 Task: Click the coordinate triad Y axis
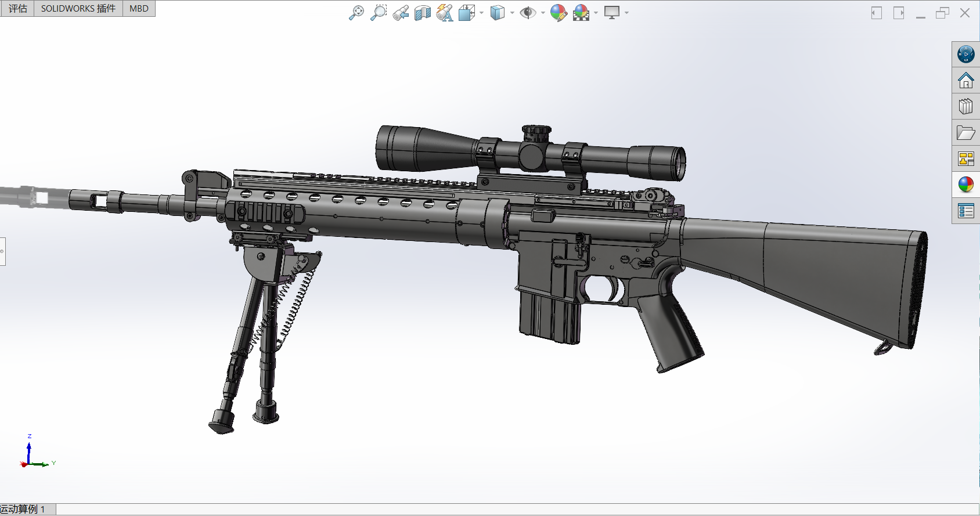point(44,464)
